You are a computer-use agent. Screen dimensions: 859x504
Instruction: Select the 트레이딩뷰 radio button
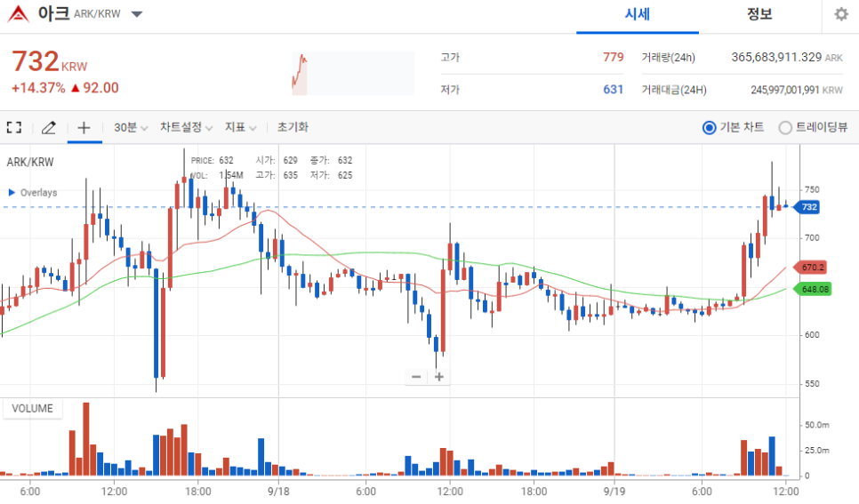pyautogui.click(x=785, y=128)
